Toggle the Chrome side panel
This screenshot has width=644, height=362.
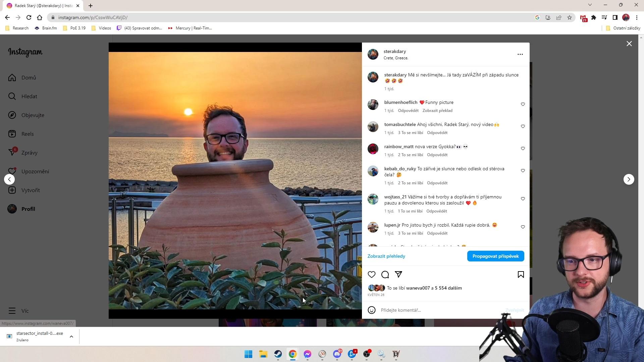[x=615, y=17]
